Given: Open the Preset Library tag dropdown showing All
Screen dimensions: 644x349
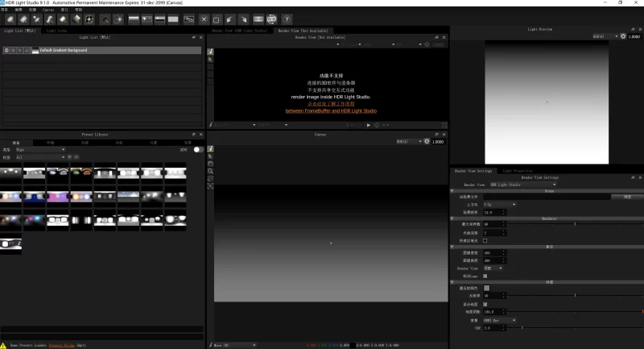Looking at the screenshot, I should [40, 157].
